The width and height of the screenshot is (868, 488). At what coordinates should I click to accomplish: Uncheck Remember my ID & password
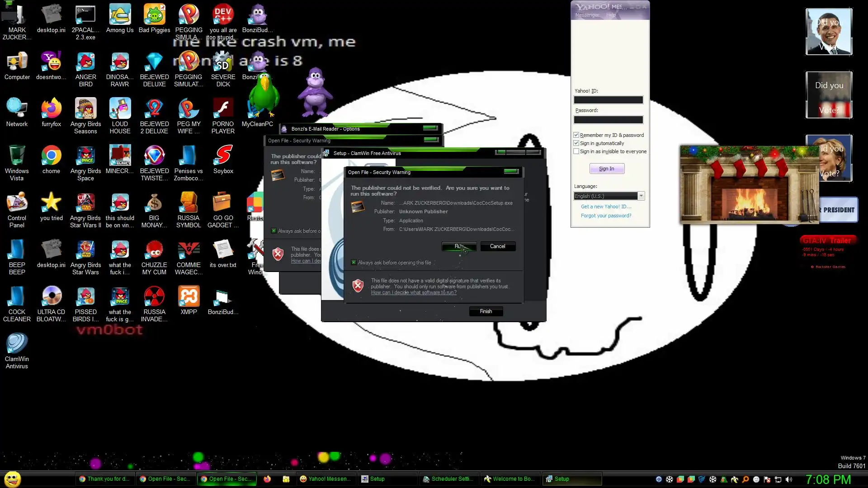tap(576, 135)
